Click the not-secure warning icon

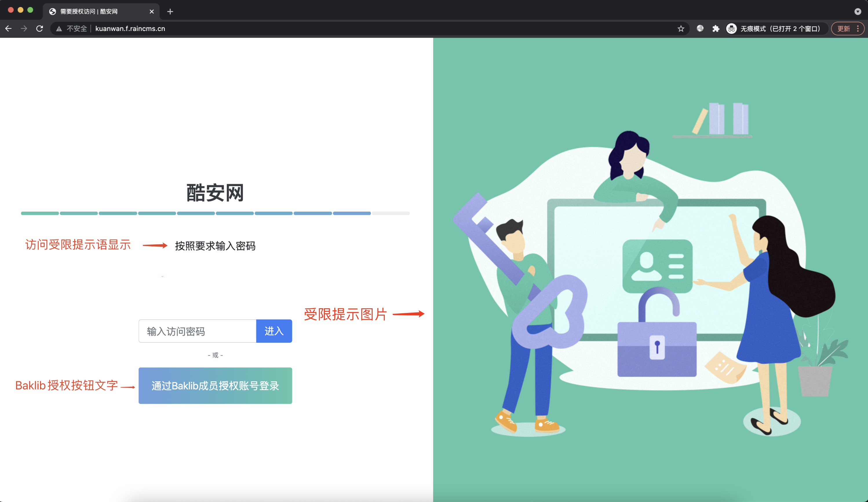click(59, 29)
